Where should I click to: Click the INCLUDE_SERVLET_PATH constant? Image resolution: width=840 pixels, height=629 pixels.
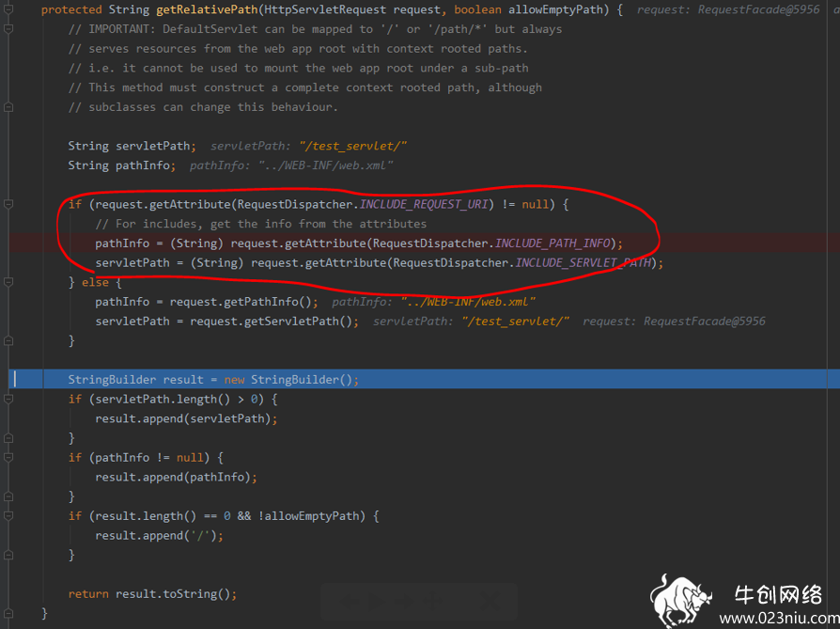pyautogui.click(x=583, y=262)
